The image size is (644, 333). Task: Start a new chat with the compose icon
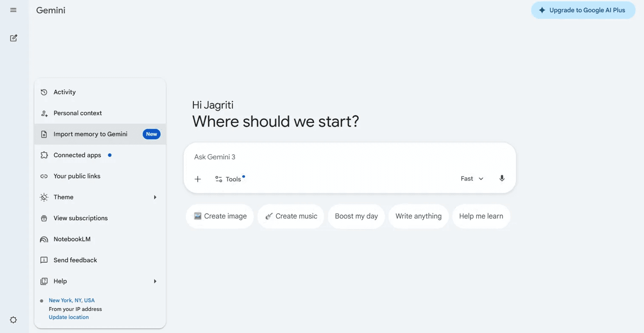(x=14, y=38)
